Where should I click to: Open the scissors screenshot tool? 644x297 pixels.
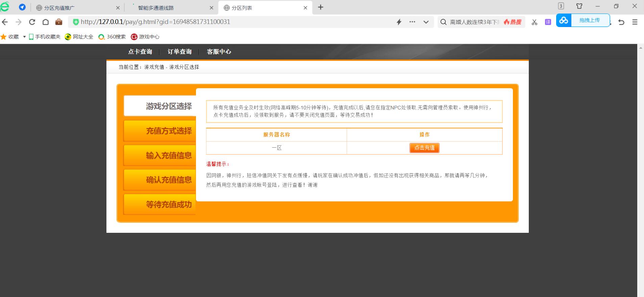click(x=534, y=22)
